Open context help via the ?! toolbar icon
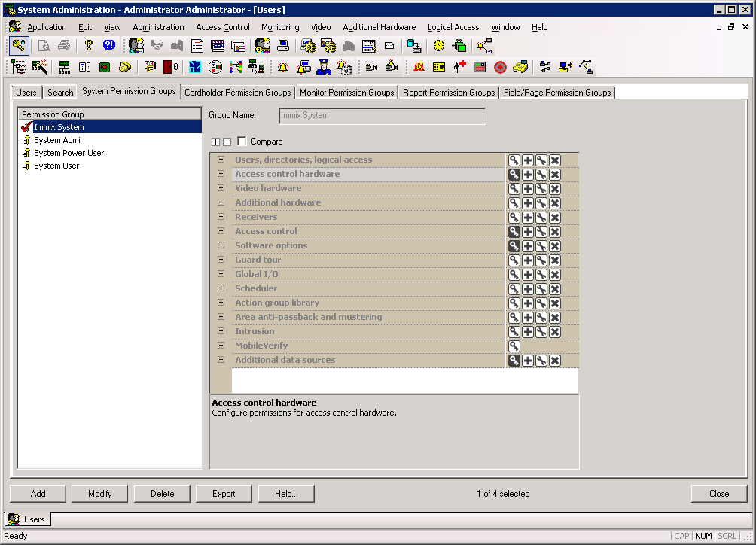The width and height of the screenshot is (756, 545). click(x=109, y=45)
